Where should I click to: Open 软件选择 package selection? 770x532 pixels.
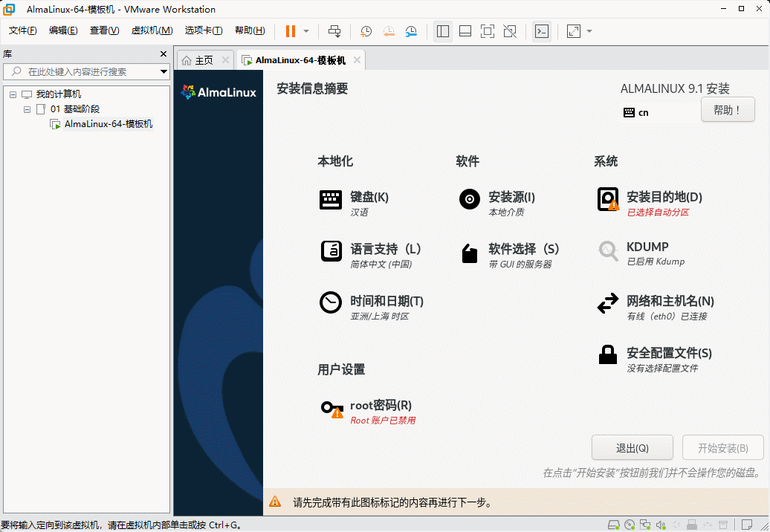(x=523, y=250)
